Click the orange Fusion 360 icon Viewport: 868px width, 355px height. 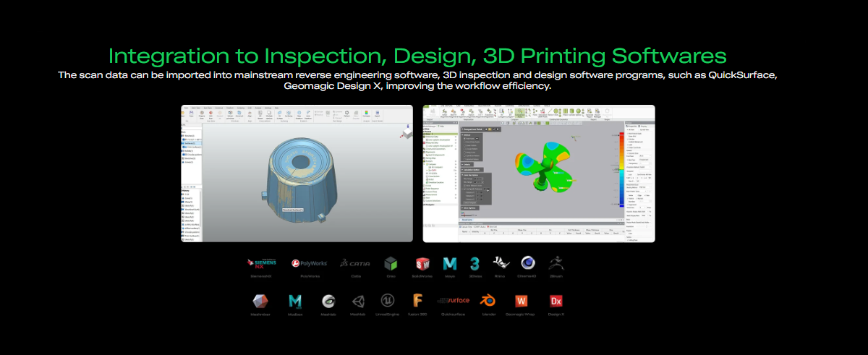pos(417,301)
